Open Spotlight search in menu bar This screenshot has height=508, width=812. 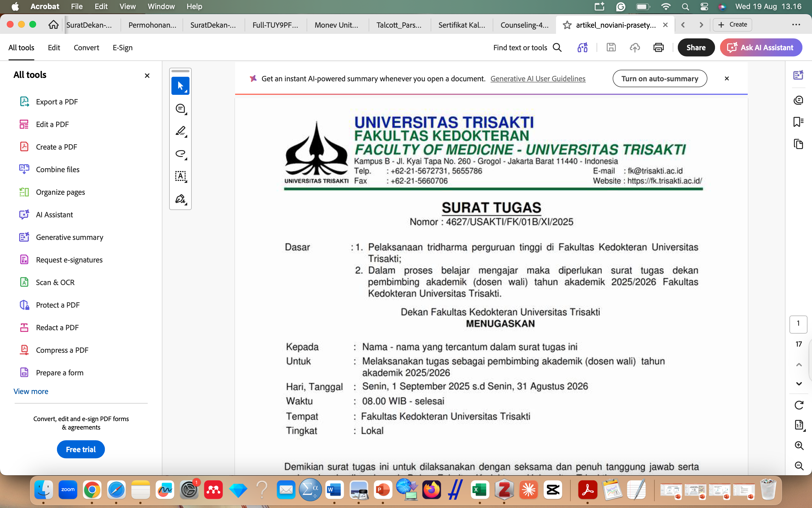[685, 7]
